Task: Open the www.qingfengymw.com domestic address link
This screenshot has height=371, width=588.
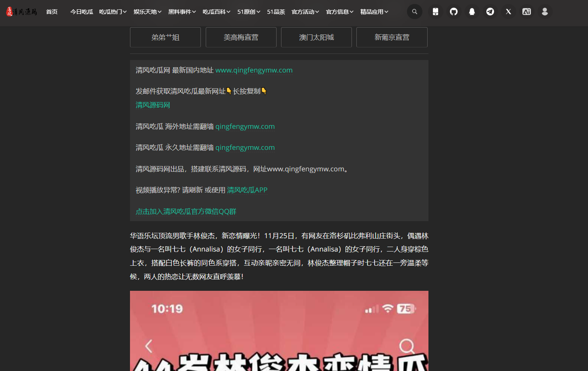Action: click(254, 70)
